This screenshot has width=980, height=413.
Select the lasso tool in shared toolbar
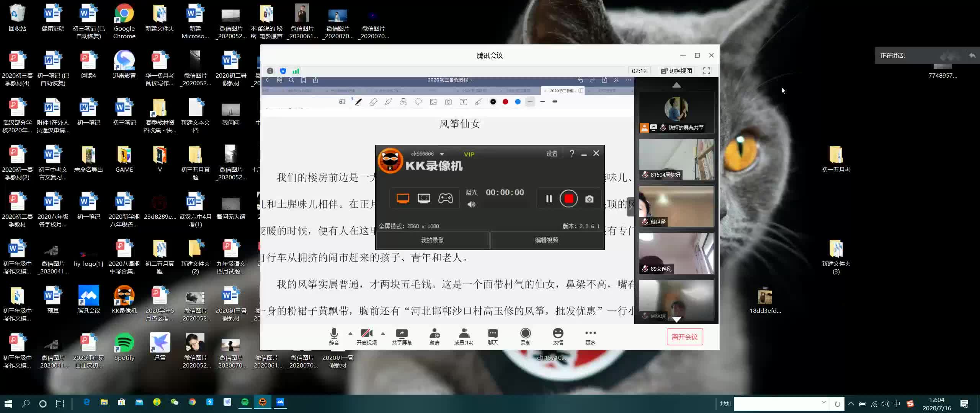coord(418,102)
